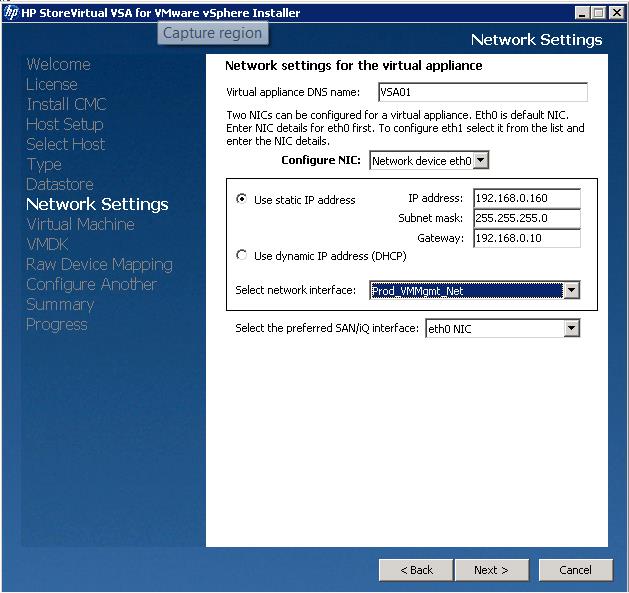Viewport: 629px width, 593px height.
Task: Select License step in sidebar
Action: coord(52,84)
